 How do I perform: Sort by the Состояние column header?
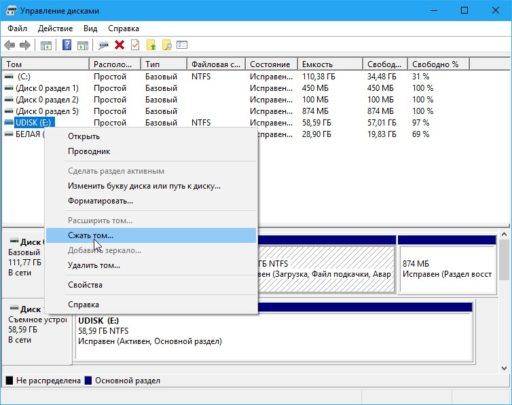[271, 64]
